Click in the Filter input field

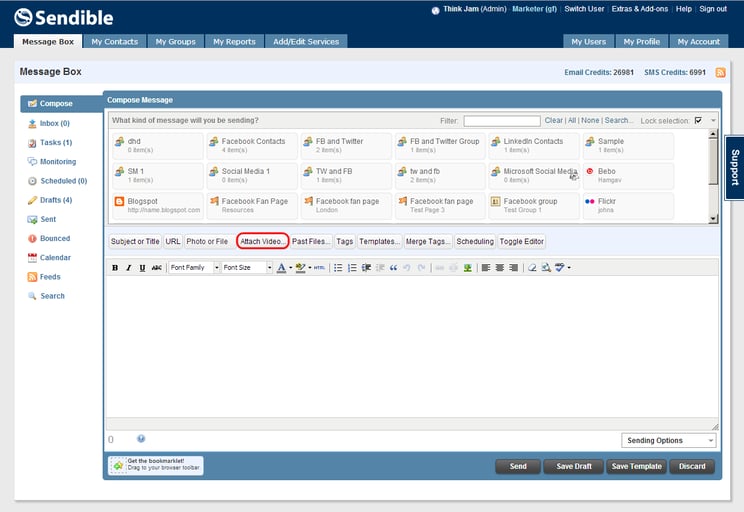point(502,121)
